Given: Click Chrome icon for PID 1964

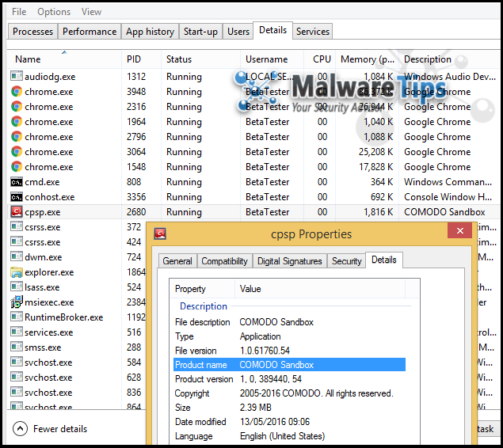Looking at the screenshot, I should [x=17, y=121].
